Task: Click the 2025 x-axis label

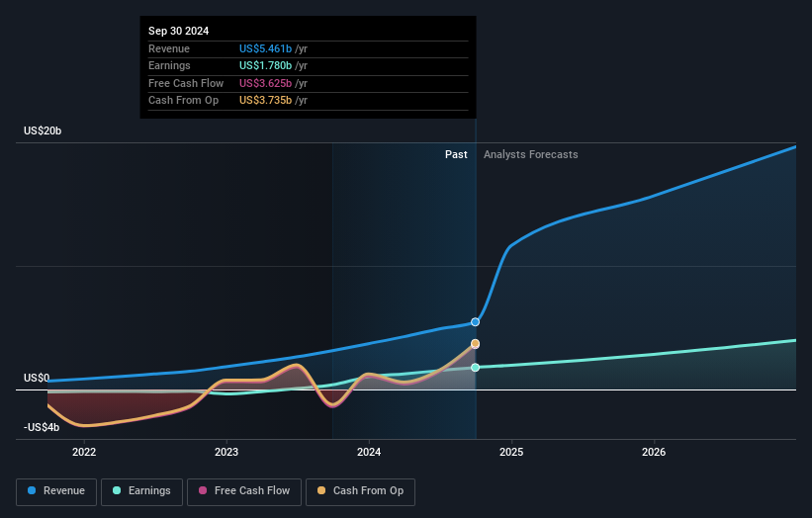Action: (511, 452)
